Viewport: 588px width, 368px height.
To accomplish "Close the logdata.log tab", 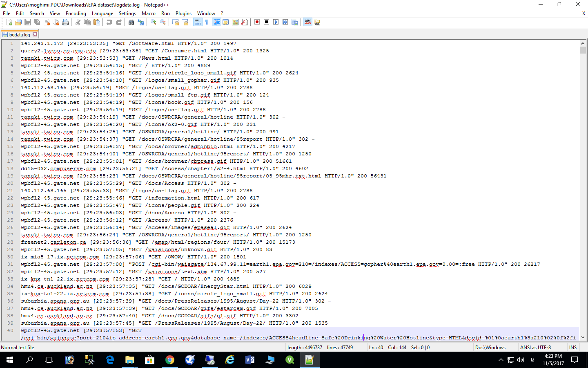I will click(35, 34).
